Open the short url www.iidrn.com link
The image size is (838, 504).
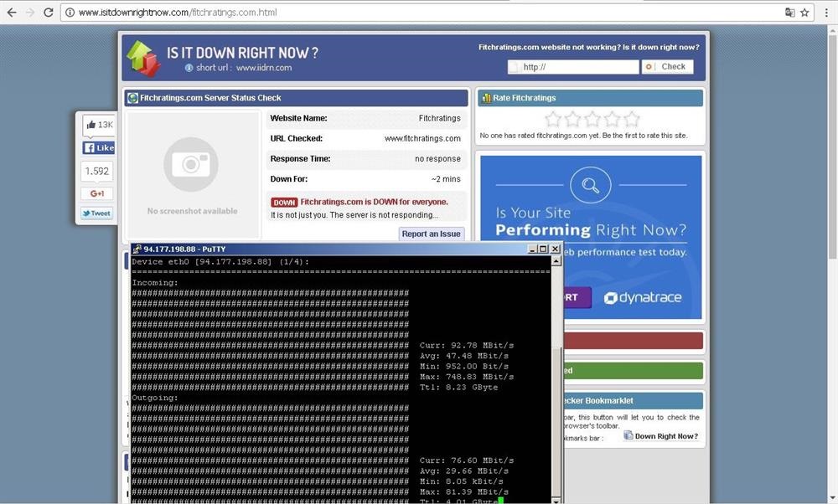coord(264,68)
